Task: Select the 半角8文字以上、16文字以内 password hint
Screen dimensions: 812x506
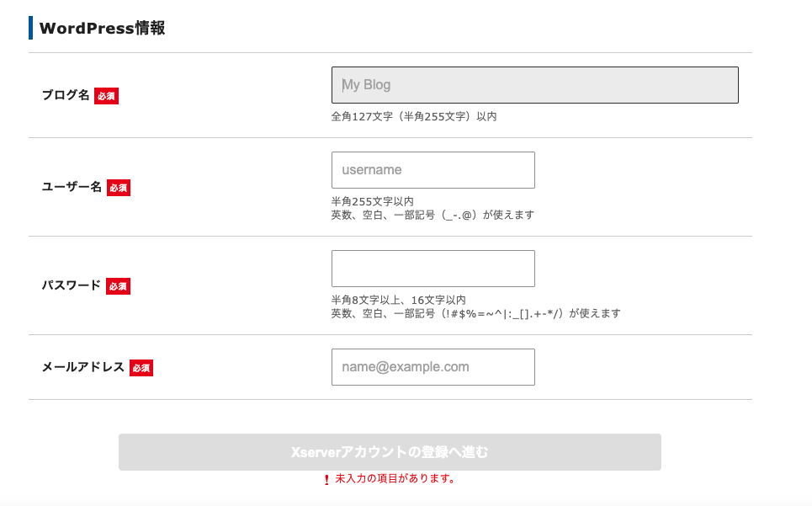Action: [x=399, y=300]
